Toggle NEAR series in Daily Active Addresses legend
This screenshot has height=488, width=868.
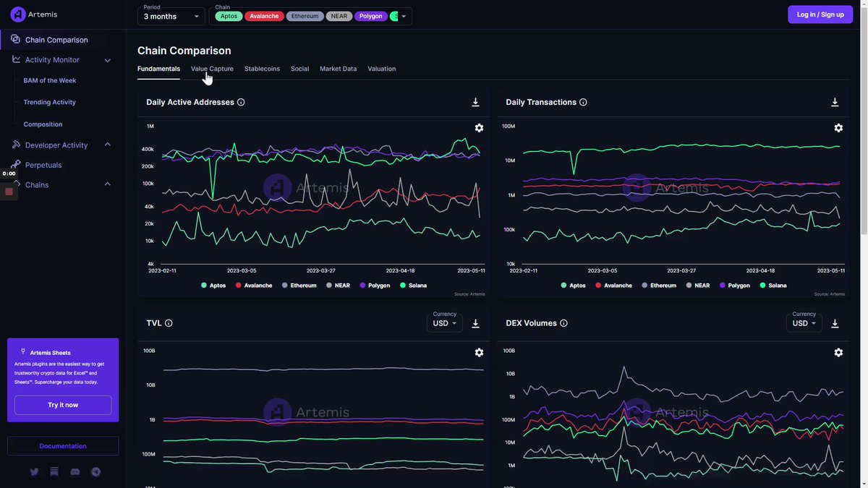[338, 286]
